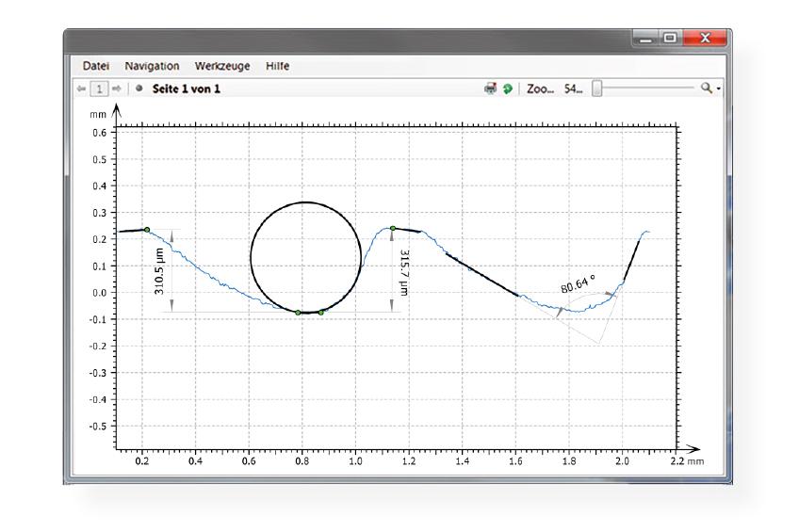Click the green point at the 1.15 mm peak
The image size is (799, 532).
pos(393,228)
